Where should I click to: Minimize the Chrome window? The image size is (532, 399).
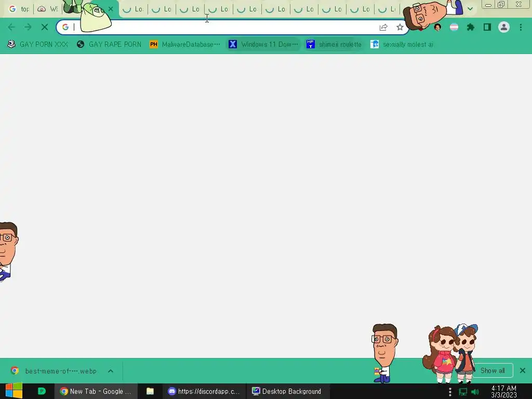pyautogui.click(x=488, y=5)
